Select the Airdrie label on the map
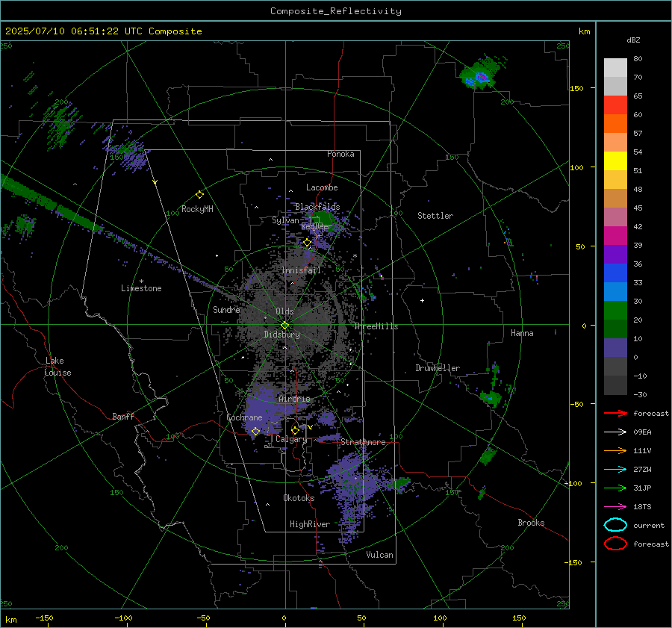Viewport: 672px width, 628px height. pyautogui.click(x=294, y=399)
